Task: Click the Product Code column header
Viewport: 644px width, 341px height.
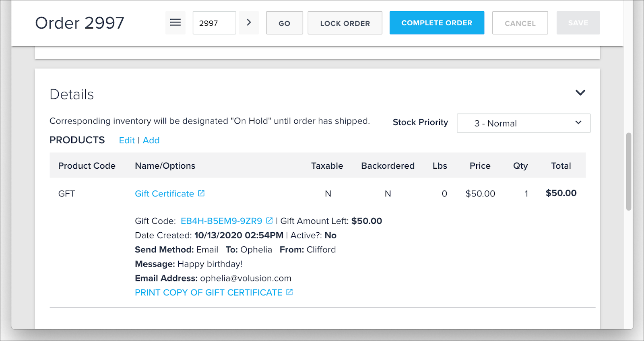Action: coord(87,166)
